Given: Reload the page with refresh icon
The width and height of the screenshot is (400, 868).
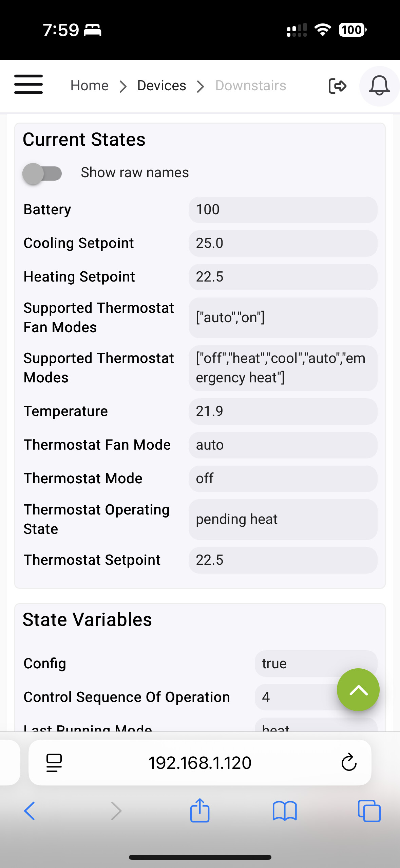Looking at the screenshot, I should pos(349,762).
